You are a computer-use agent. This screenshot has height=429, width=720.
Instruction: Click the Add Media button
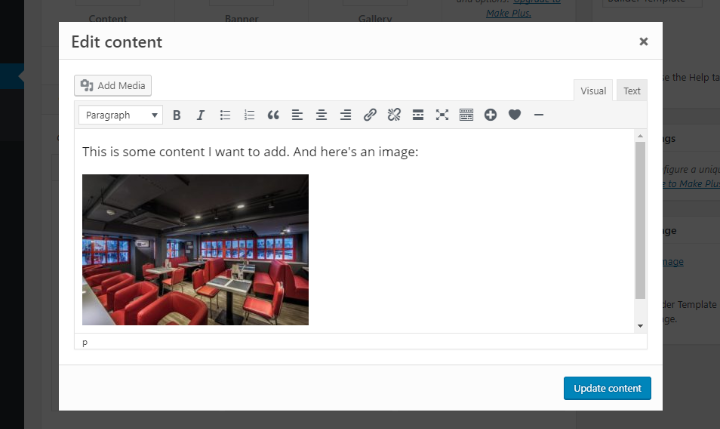[x=113, y=85]
